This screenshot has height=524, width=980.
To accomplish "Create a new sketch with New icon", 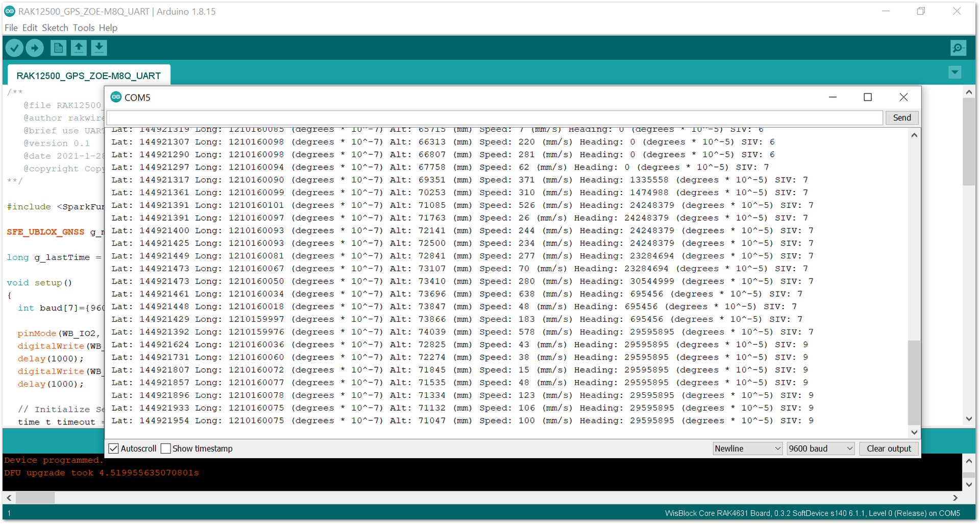I will coord(58,48).
